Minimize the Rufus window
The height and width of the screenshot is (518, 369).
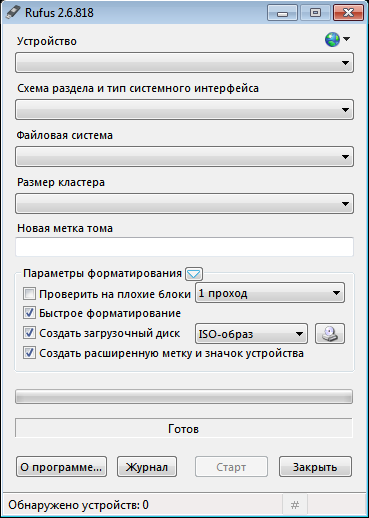[282, 13]
